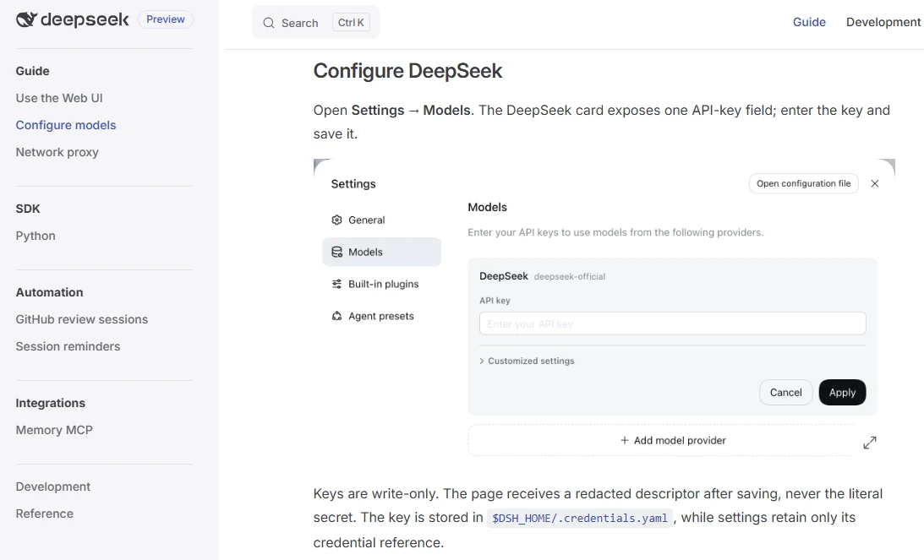
Task: Click the DeepSeek provider card name
Action: 504,276
